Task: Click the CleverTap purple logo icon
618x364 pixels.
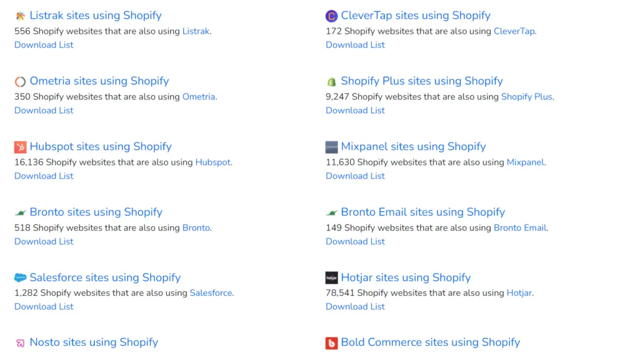Action: [x=331, y=16]
